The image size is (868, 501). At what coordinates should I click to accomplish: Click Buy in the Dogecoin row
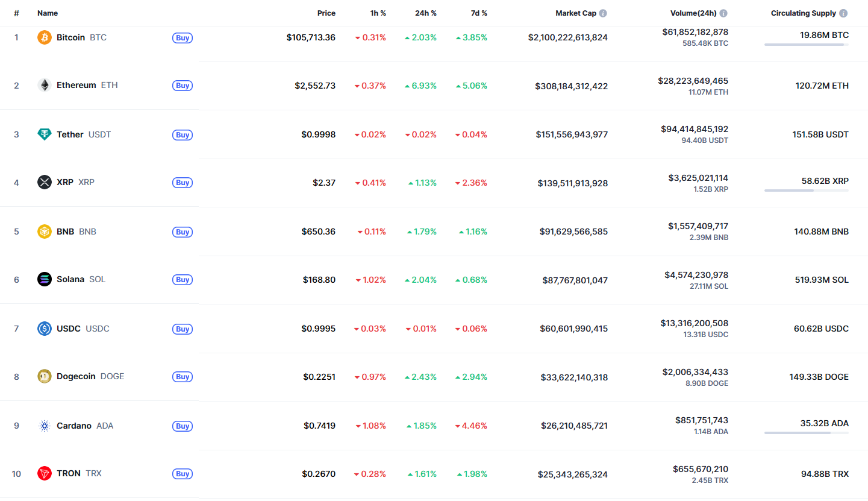click(x=183, y=376)
